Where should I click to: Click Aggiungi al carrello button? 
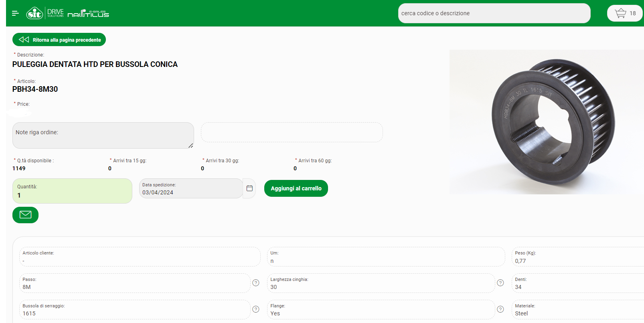(x=296, y=188)
